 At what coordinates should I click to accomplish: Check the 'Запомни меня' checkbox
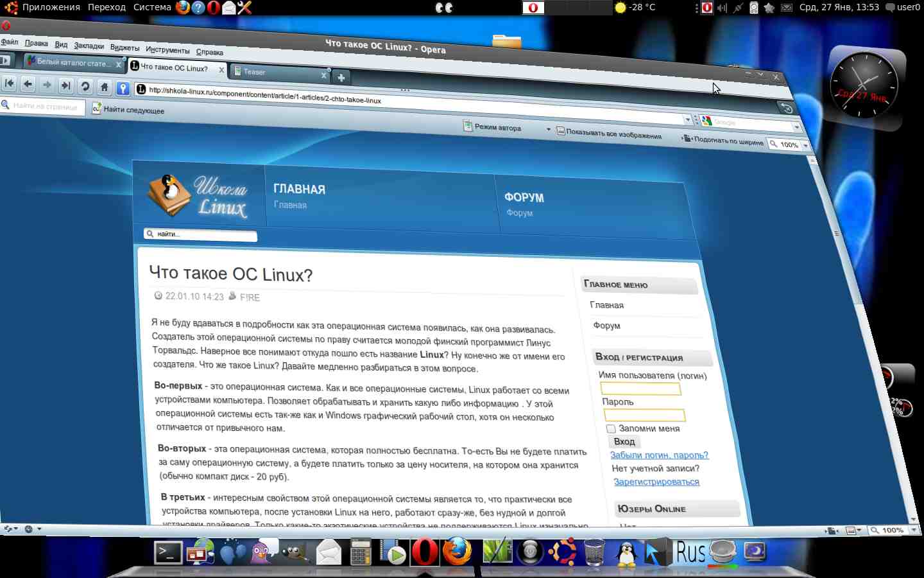(611, 428)
